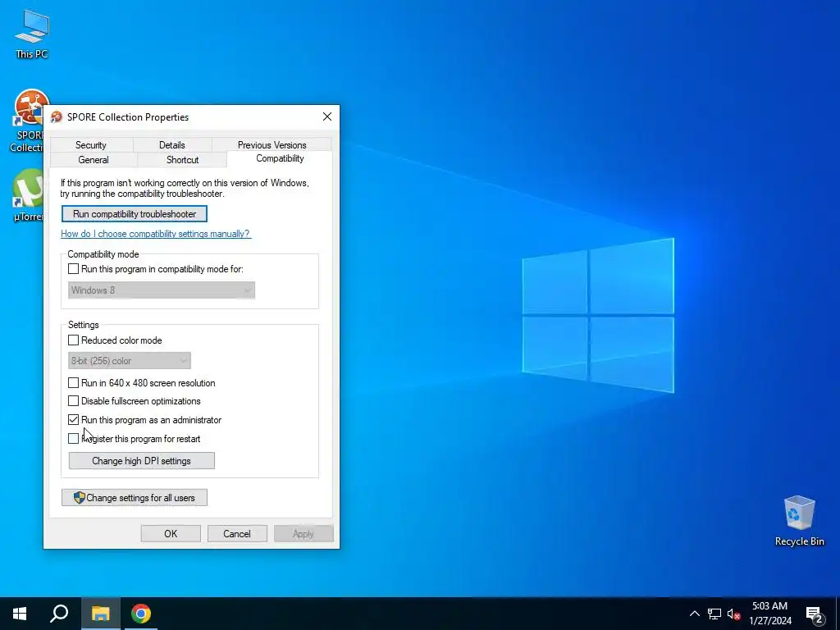Open taskbar search magnifier

59,614
